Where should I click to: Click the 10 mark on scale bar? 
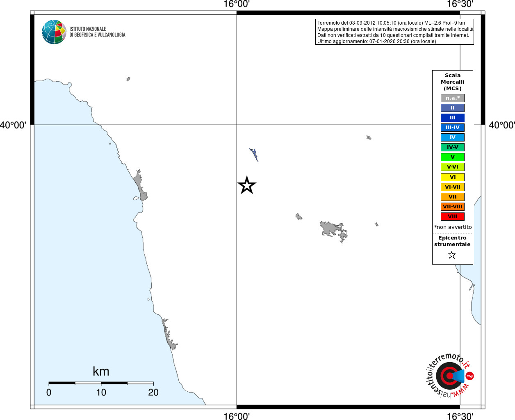tap(101, 393)
